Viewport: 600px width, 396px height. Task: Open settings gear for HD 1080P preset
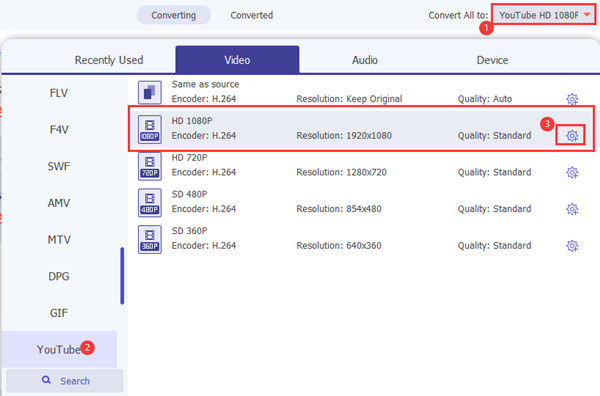click(572, 135)
